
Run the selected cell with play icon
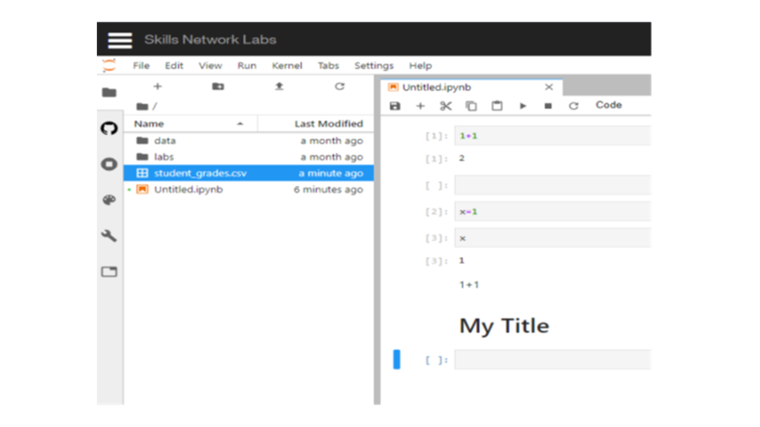point(522,106)
